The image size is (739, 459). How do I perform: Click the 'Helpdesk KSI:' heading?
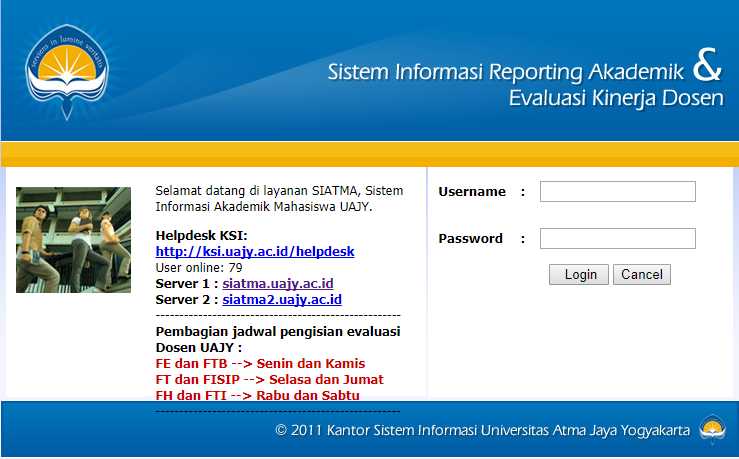tap(201, 235)
